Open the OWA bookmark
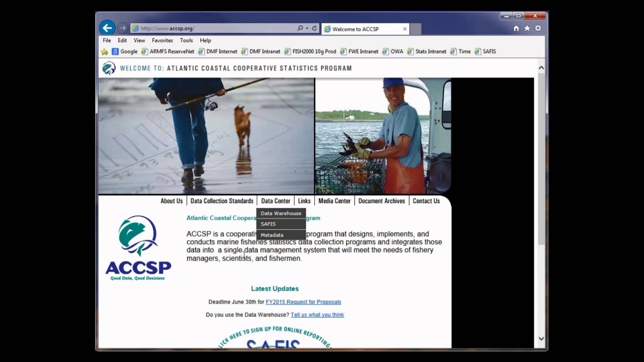The height and width of the screenshot is (362, 644). pos(393,51)
